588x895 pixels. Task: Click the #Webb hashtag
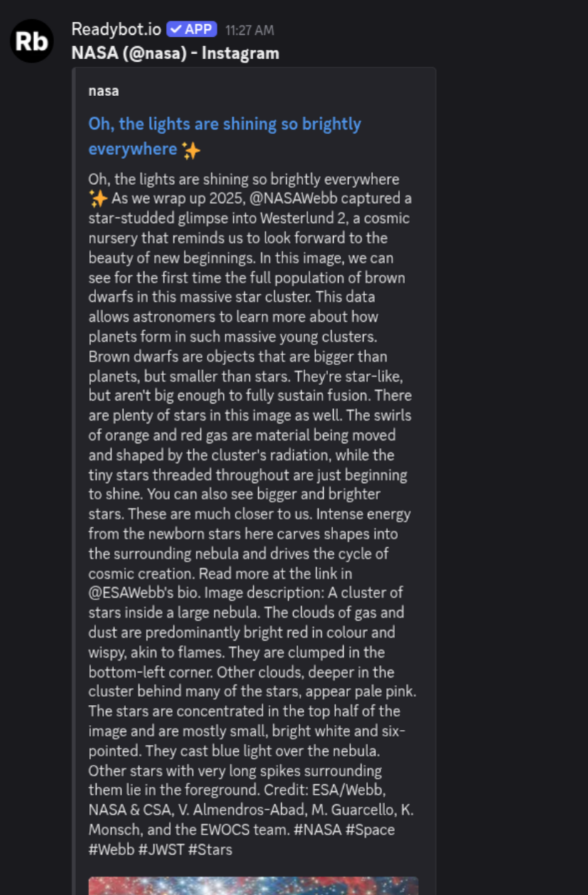[x=110, y=849]
